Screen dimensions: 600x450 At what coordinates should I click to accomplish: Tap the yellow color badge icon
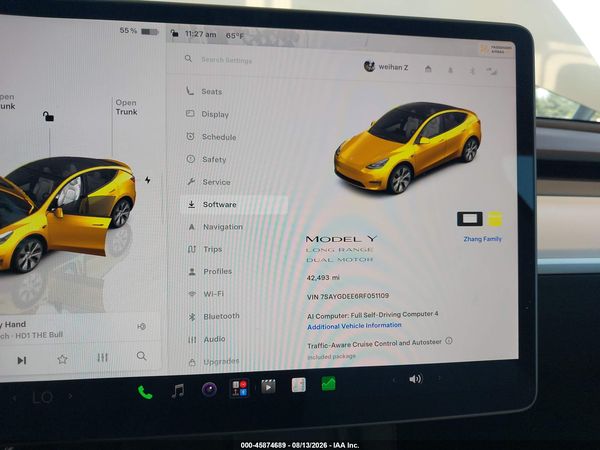pos(495,219)
